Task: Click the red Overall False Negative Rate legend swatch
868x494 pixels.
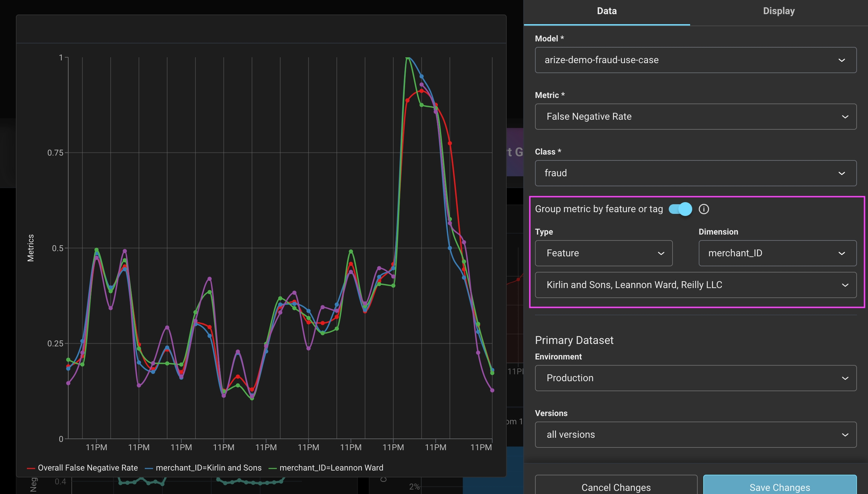Action: pos(31,468)
